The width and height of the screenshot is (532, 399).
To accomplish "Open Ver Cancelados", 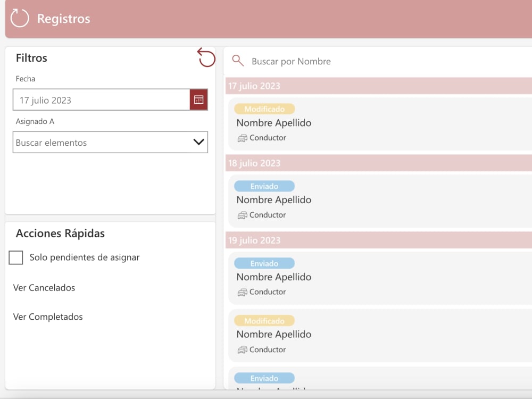I will (44, 288).
